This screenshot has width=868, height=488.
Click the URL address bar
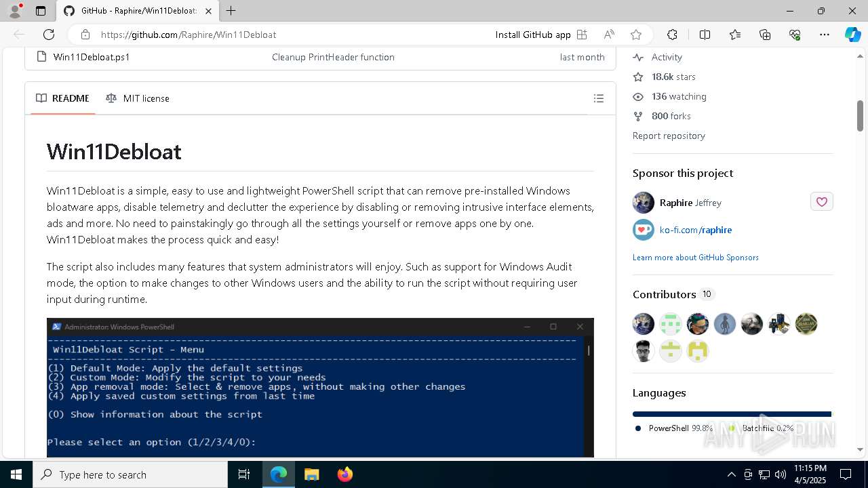click(292, 35)
